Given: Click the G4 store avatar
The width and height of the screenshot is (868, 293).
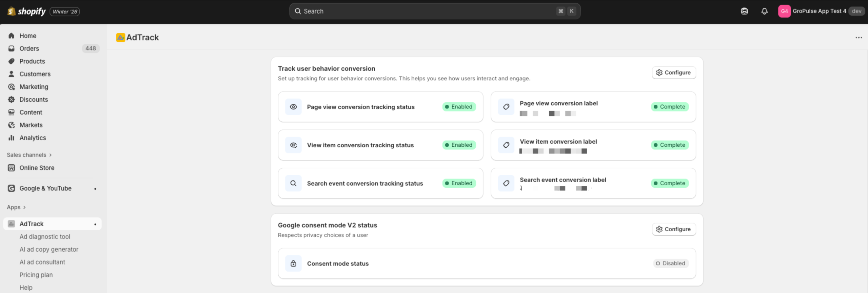Looking at the screenshot, I should (x=784, y=11).
